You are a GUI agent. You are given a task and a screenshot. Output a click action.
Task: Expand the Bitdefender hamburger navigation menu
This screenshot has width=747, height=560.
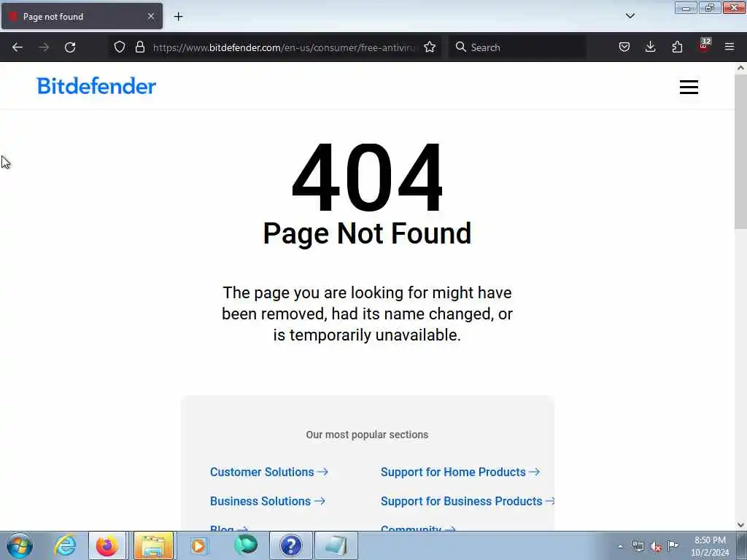(689, 87)
